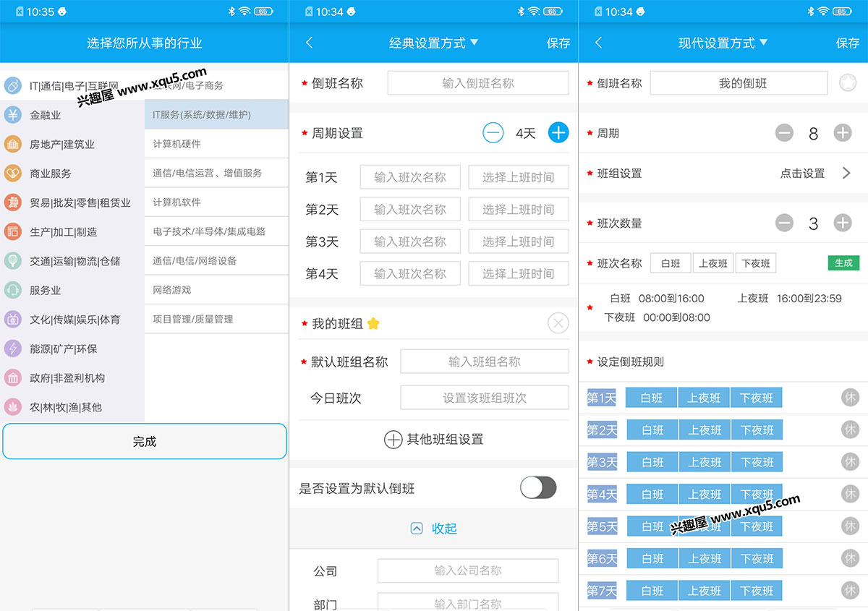The width and height of the screenshot is (868, 611).
Task: Toggle 休 rest for 第7天
Action: 851,591
